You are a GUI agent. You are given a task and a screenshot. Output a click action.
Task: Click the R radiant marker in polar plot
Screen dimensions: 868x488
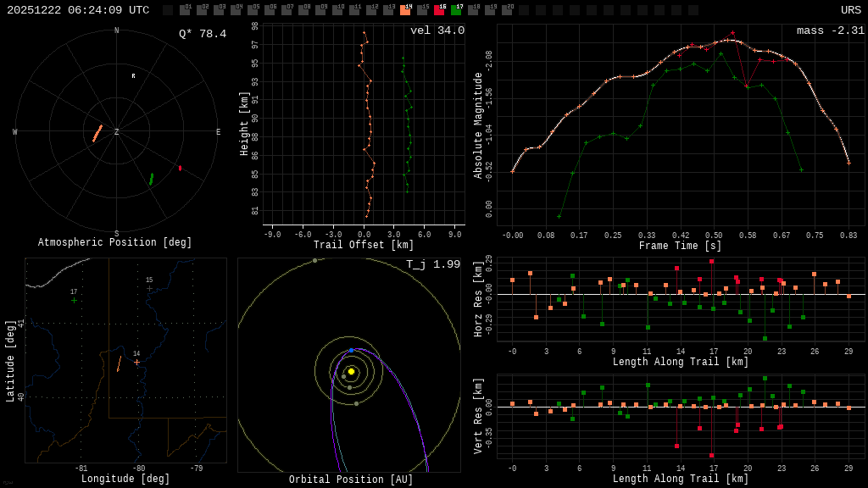point(133,75)
